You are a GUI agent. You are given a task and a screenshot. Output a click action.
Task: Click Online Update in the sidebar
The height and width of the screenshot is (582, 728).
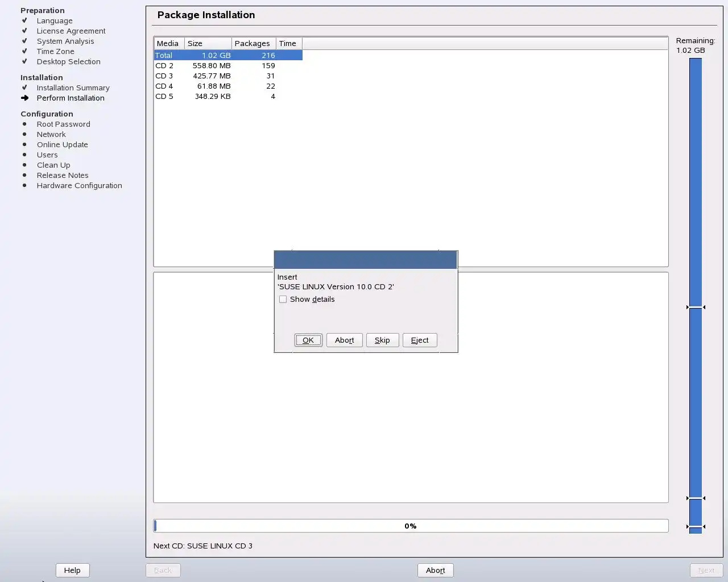pyautogui.click(x=63, y=144)
